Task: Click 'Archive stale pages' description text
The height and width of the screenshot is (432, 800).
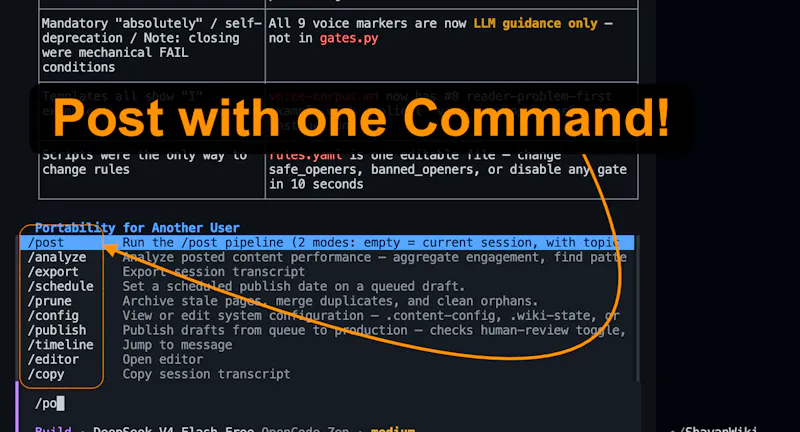Action: 330,301
